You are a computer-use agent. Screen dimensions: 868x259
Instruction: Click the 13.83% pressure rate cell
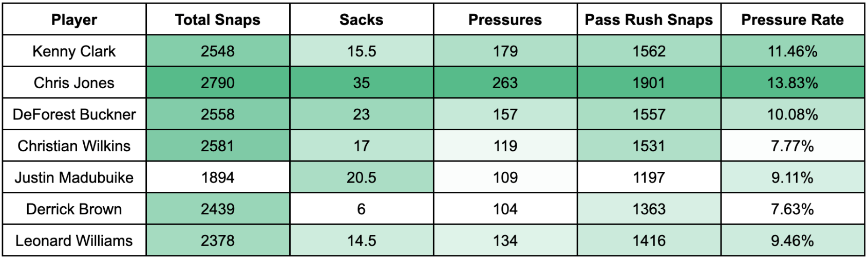pyautogui.click(x=792, y=83)
